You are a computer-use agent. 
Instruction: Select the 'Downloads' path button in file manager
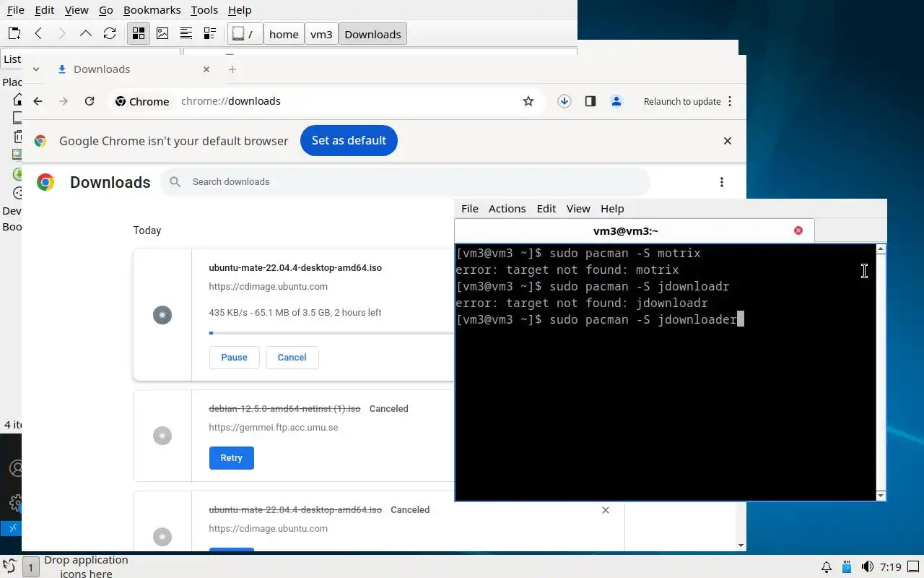coord(372,34)
